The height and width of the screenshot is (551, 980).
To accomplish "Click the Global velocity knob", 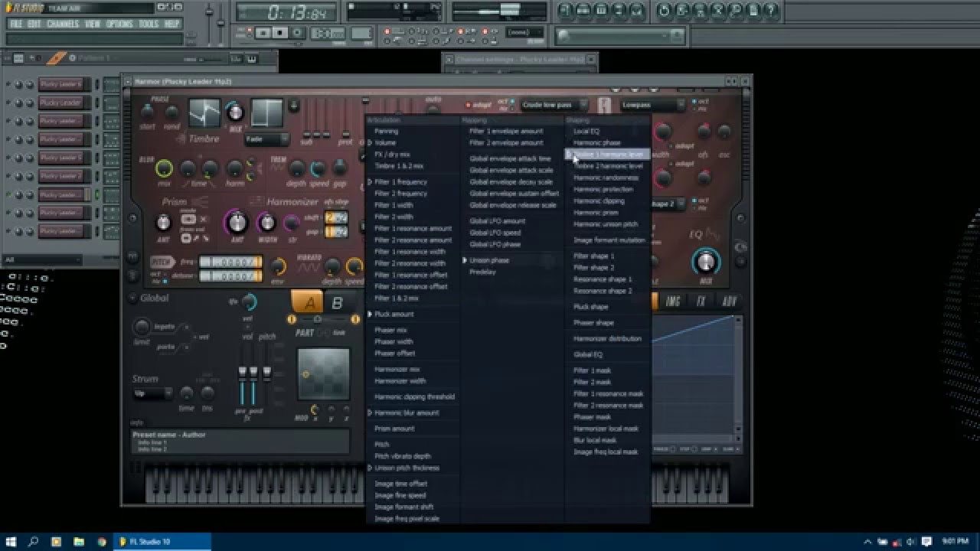I will [249, 302].
